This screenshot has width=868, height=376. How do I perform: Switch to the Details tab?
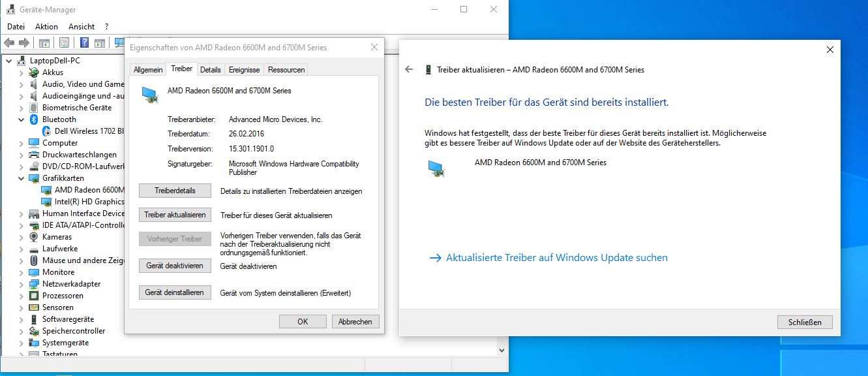click(x=210, y=70)
